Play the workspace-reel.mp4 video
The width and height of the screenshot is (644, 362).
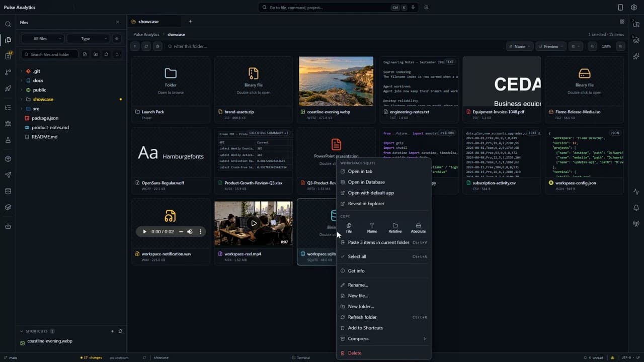click(x=254, y=223)
